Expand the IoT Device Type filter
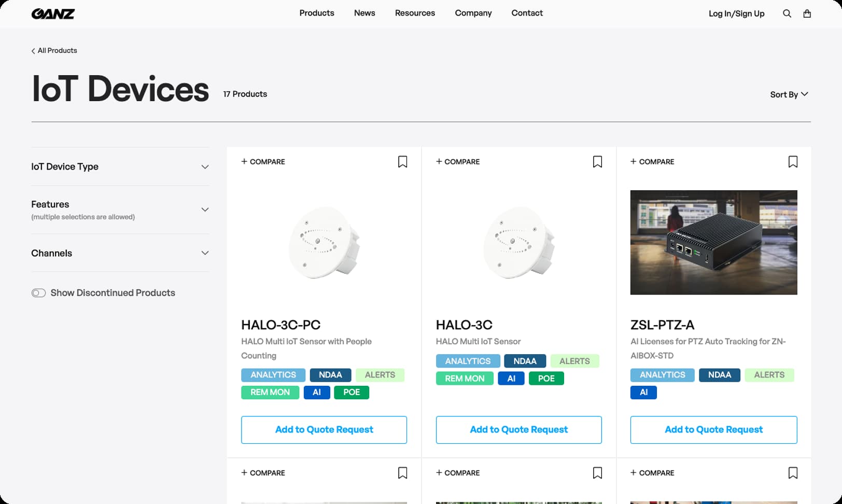 click(x=120, y=166)
